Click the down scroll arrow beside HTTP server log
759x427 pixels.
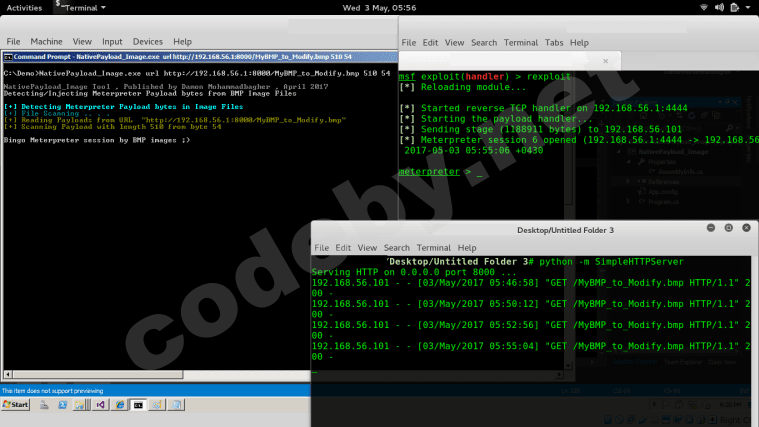pyautogui.click(x=569, y=366)
